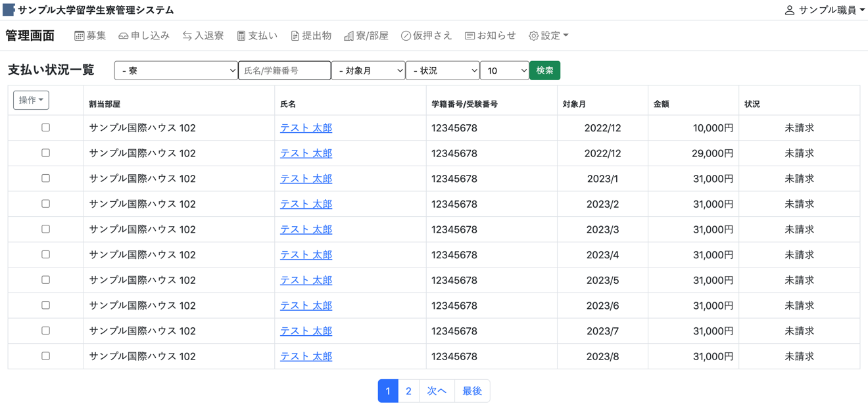This screenshot has height=418, width=868.
Task: Click the gear icon beside 設定
Action: 533,36
